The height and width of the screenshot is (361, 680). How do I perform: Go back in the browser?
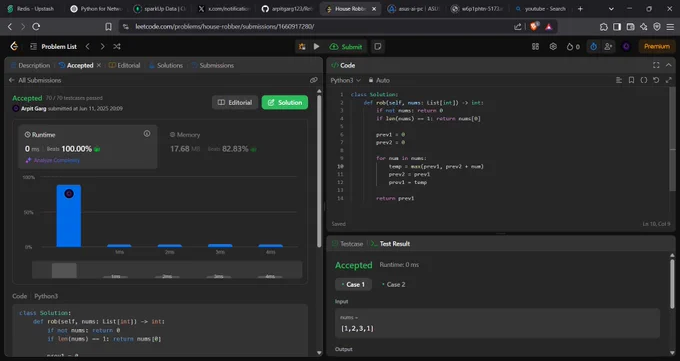[x=10, y=26]
